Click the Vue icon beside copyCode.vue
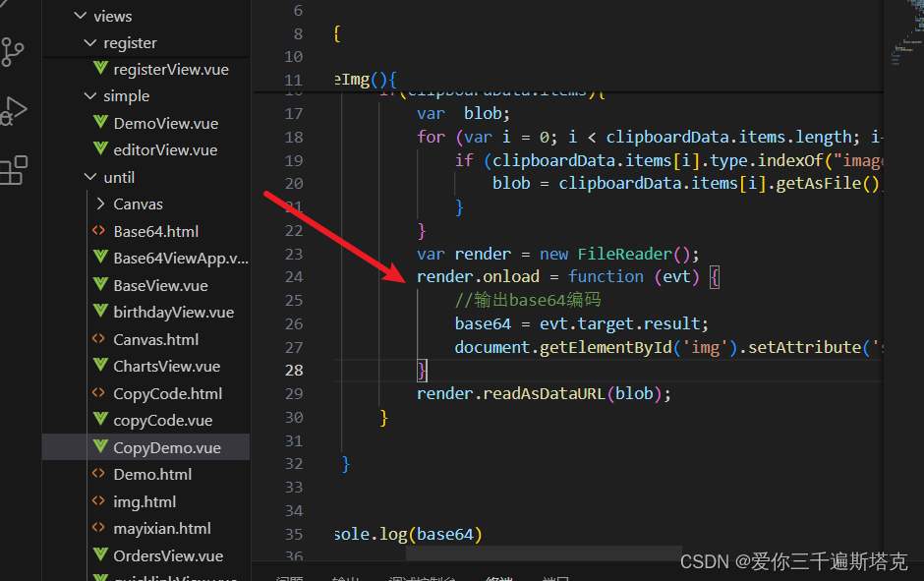The height and width of the screenshot is (581, 924). point(101,420)
